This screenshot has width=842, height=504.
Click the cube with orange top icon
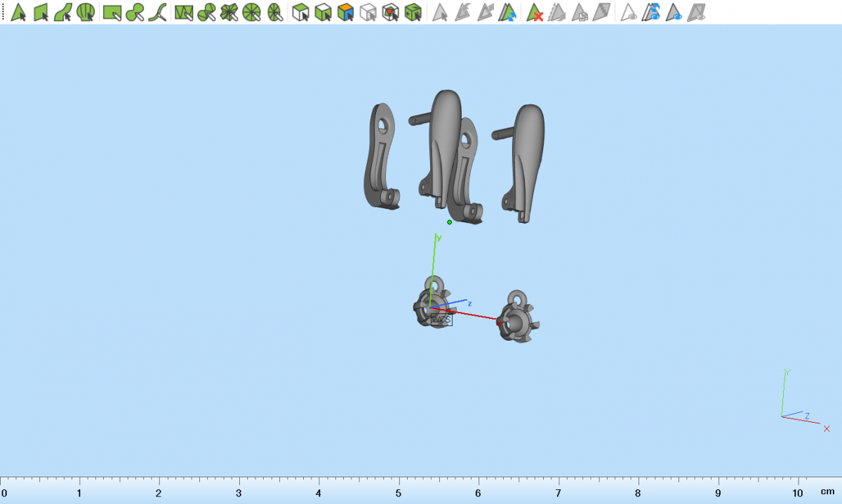(x=345, y=12)
